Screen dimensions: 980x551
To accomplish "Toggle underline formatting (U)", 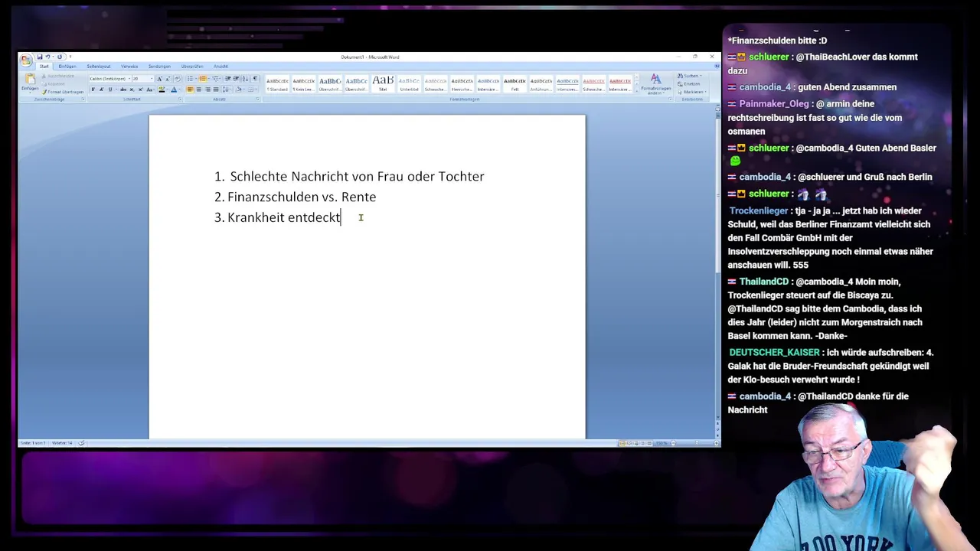I will (x=110, y=90).
